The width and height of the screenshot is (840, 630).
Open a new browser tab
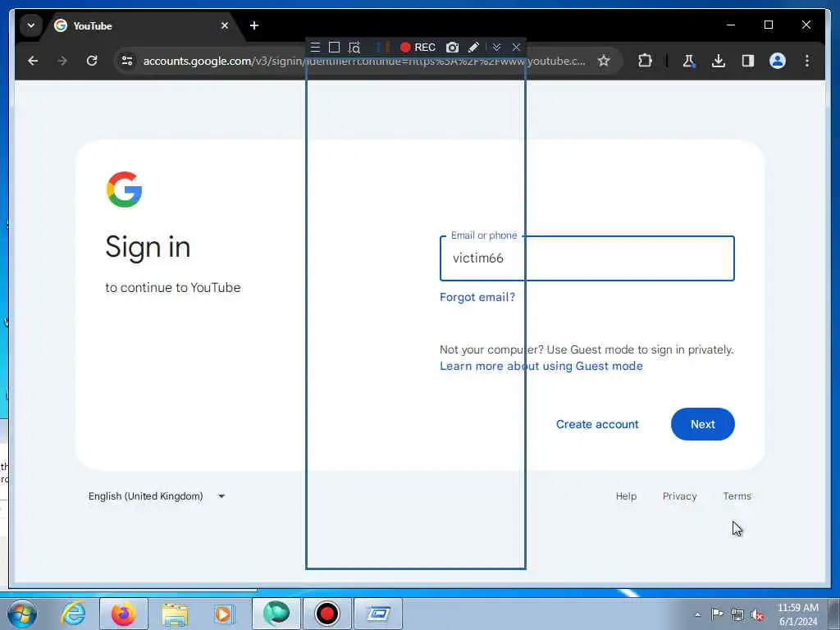pyautogui.click(x=254, y=25)
